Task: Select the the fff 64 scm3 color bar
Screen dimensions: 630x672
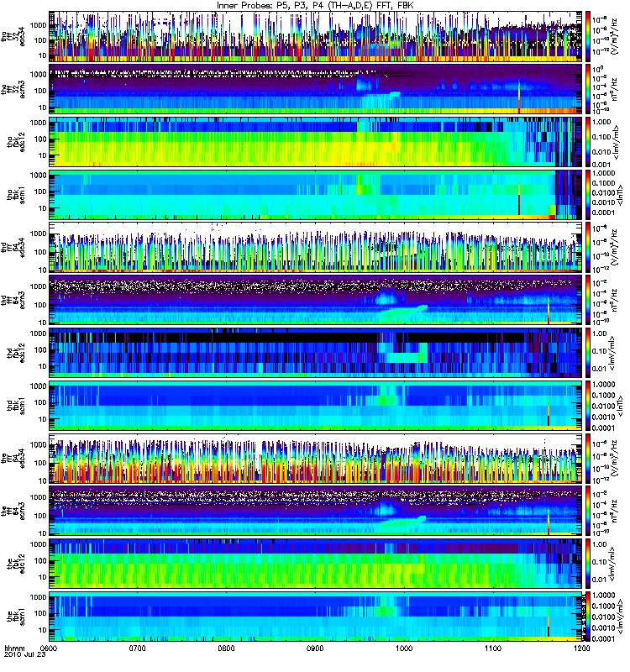Action: (x=588, y=511)
